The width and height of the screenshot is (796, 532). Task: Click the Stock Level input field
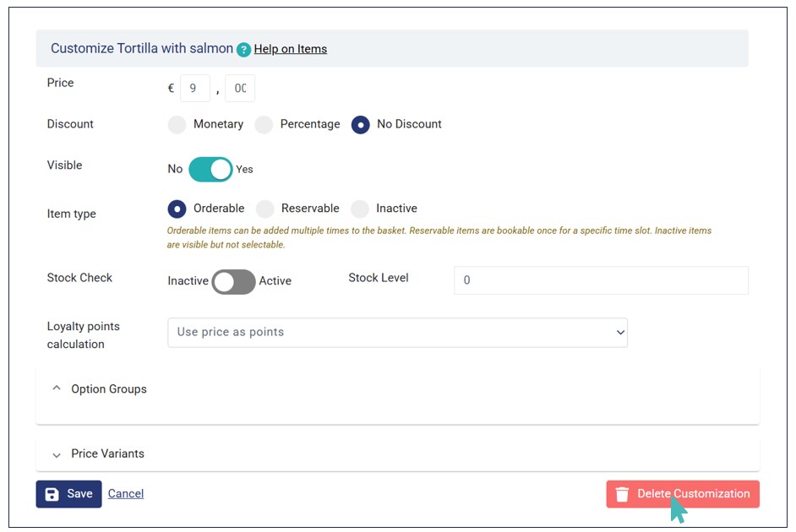point(601,280)
